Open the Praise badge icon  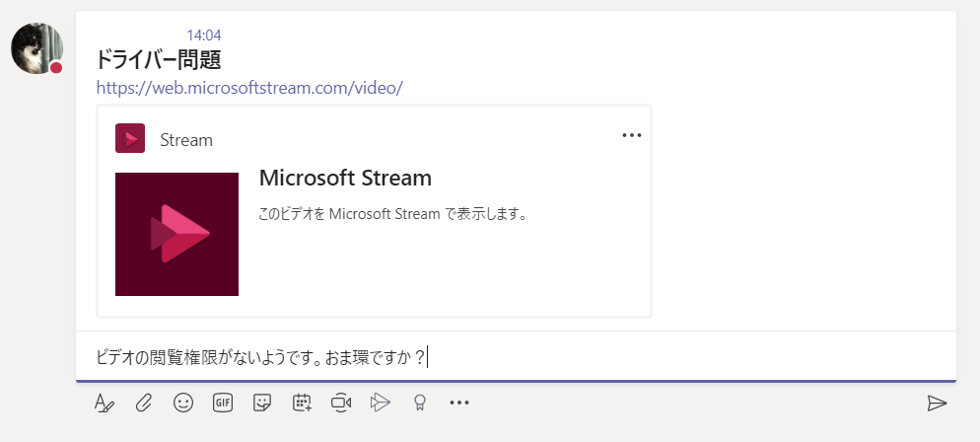click(420, 403)
